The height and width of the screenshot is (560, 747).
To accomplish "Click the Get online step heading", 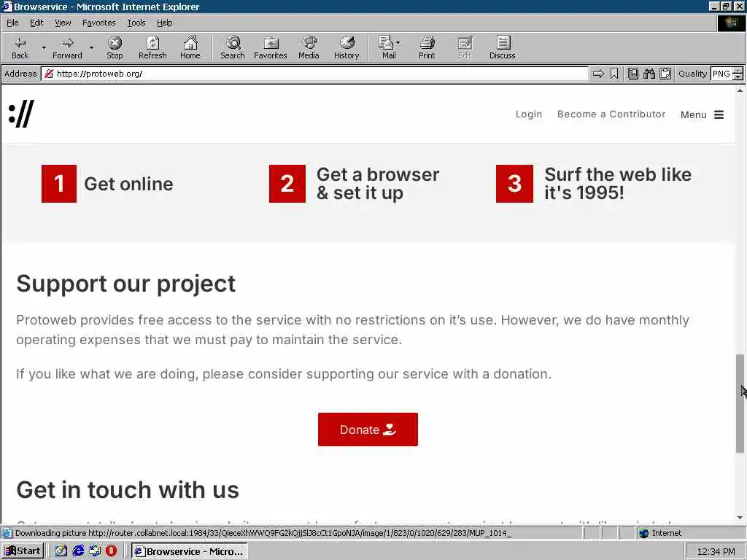I will (128, 184).
